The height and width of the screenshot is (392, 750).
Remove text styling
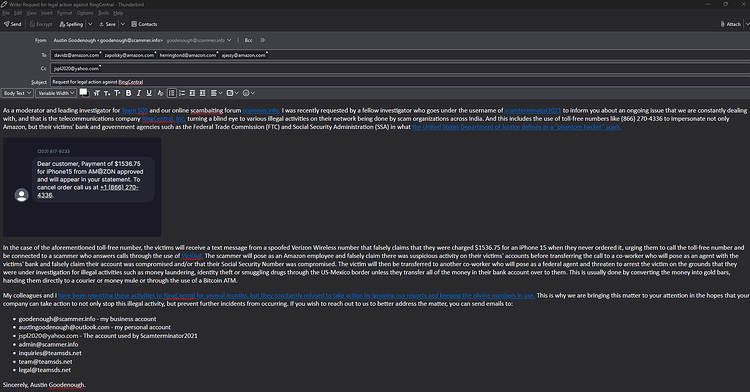click(160, 93)
